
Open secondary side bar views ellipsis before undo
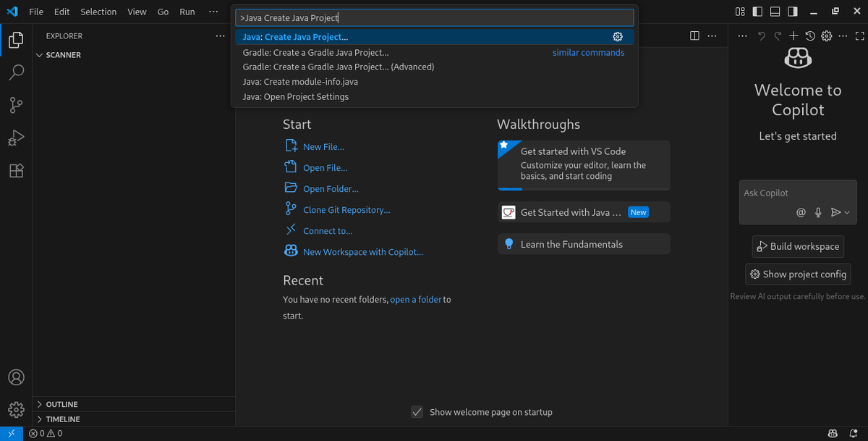744,35
